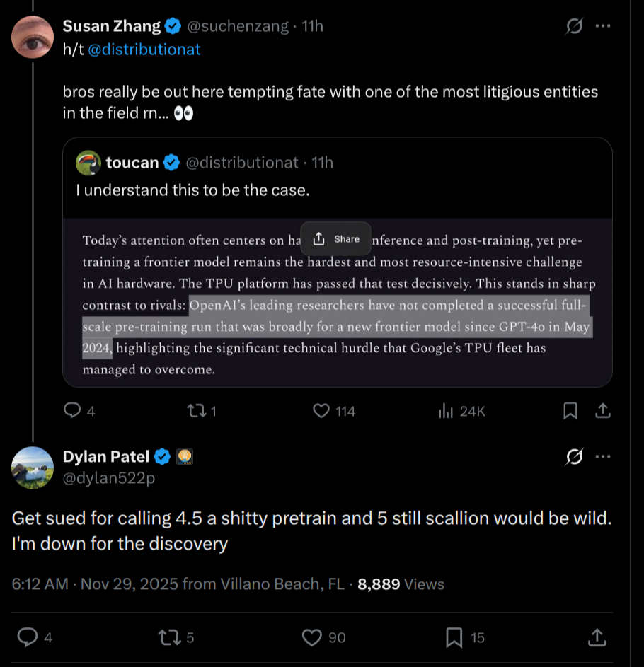Like Susan Zhang's post
This screenshot has height=667, width=644.
[x=322, y=410]
